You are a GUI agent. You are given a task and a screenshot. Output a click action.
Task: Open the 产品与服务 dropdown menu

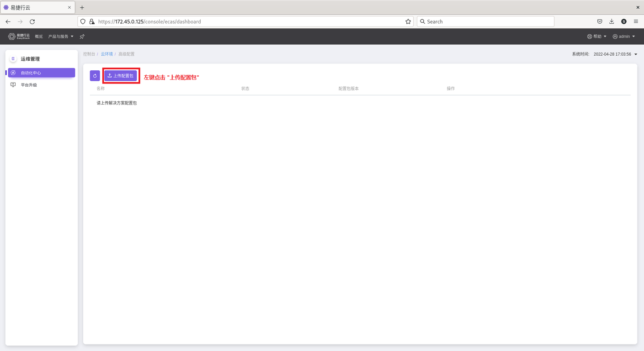(x=61, y=37)
